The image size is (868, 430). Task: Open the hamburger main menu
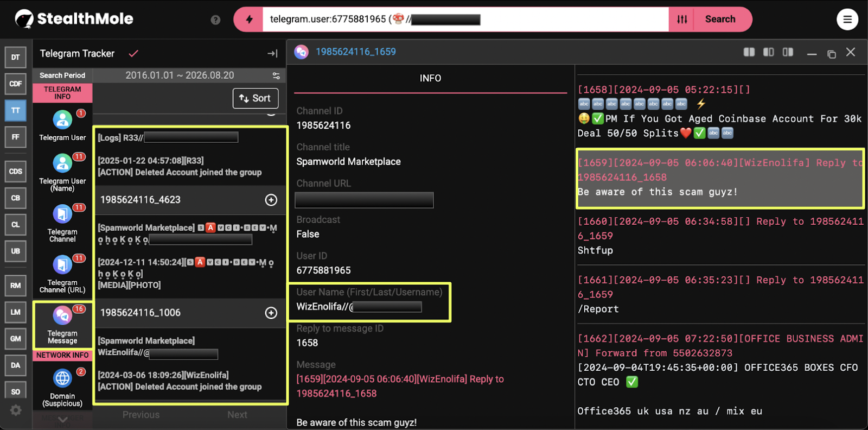tap(847, 20)
